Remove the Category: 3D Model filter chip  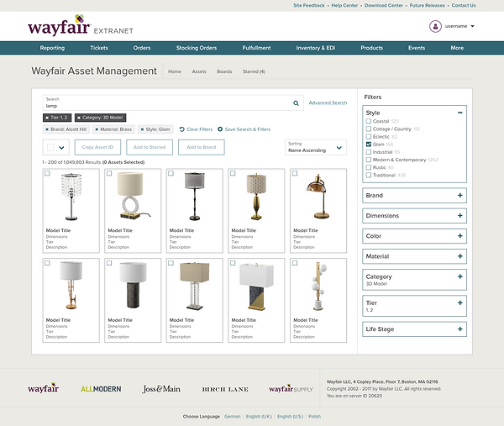(79, 118)
